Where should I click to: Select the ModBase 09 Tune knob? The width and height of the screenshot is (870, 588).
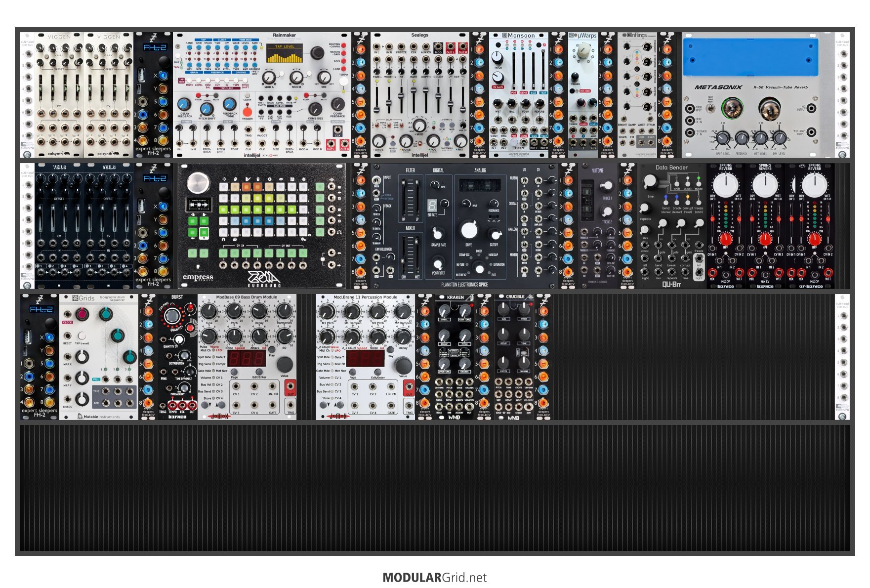click(208, 311)
